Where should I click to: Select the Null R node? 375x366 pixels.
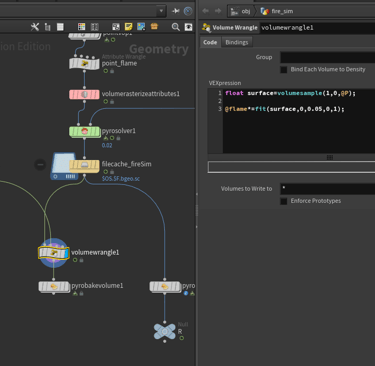(165, 331)
